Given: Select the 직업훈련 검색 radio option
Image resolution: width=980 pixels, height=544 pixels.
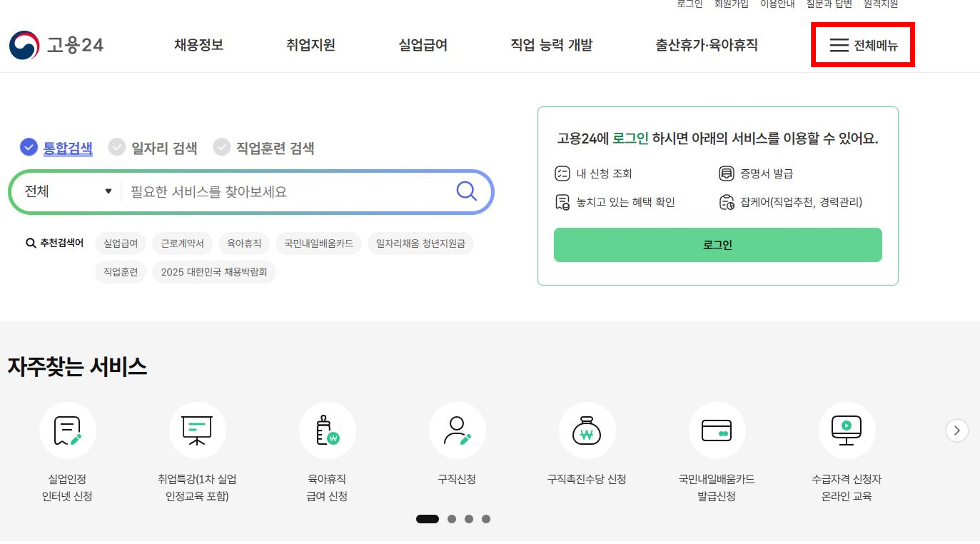Looking at the screenshot, I should tap(222, 147).
